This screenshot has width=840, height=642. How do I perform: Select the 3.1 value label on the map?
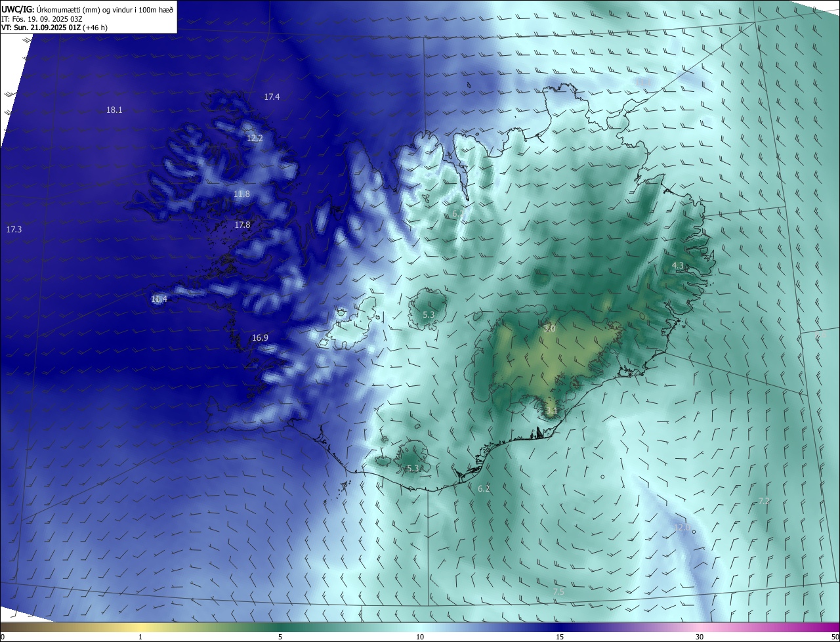pos(551,411)
